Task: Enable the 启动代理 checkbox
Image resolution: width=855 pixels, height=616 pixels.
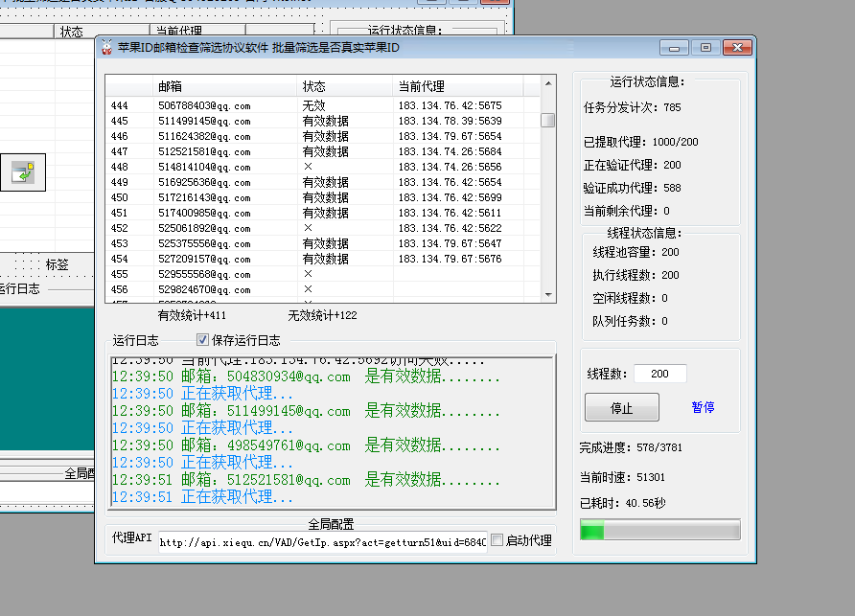Action: click(x=497, y=540)
